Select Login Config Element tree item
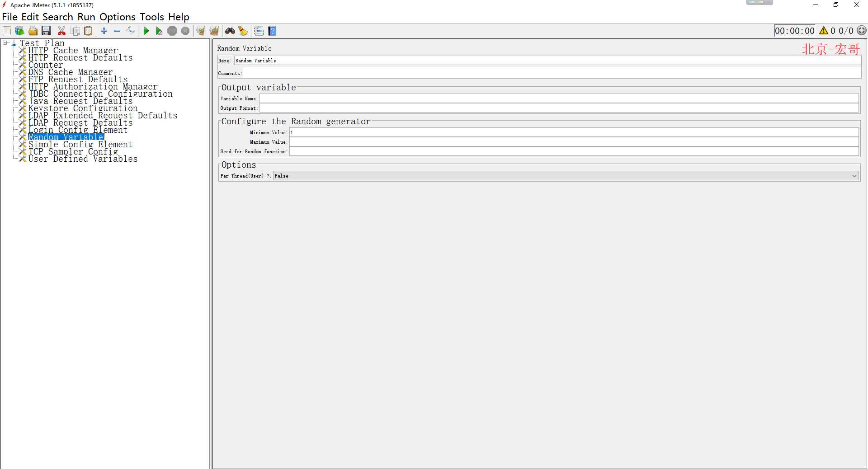This screenshot has height=469, width=868. coord(78,130)
